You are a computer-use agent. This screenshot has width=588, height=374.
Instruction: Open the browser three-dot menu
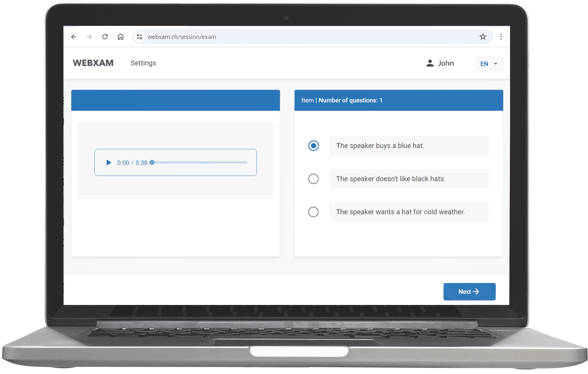click(x=501, y=37)
